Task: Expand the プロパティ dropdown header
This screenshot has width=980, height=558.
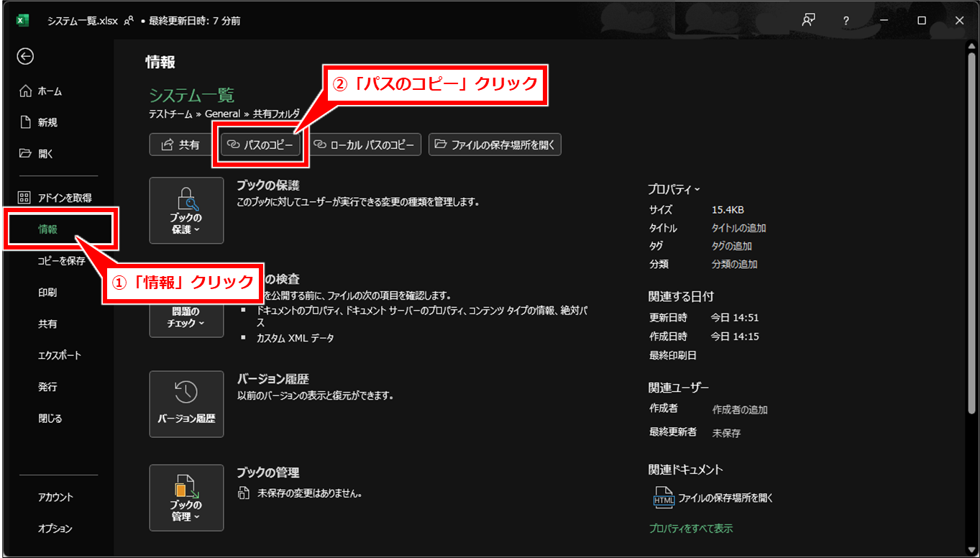Action: point(674,189)
